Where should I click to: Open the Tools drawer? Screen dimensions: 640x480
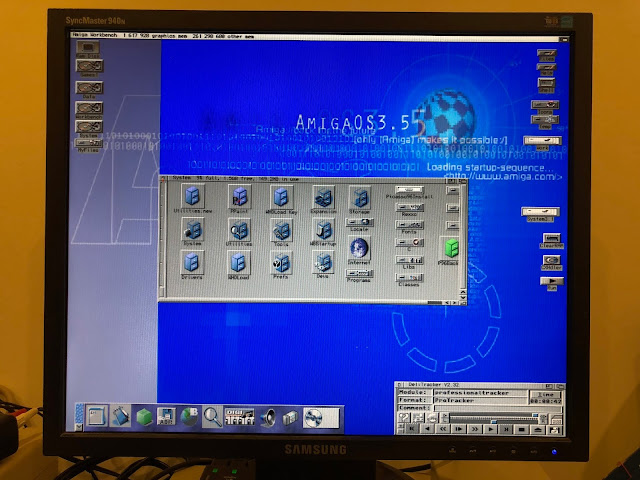pyautogui.click(x=281, y=230)
